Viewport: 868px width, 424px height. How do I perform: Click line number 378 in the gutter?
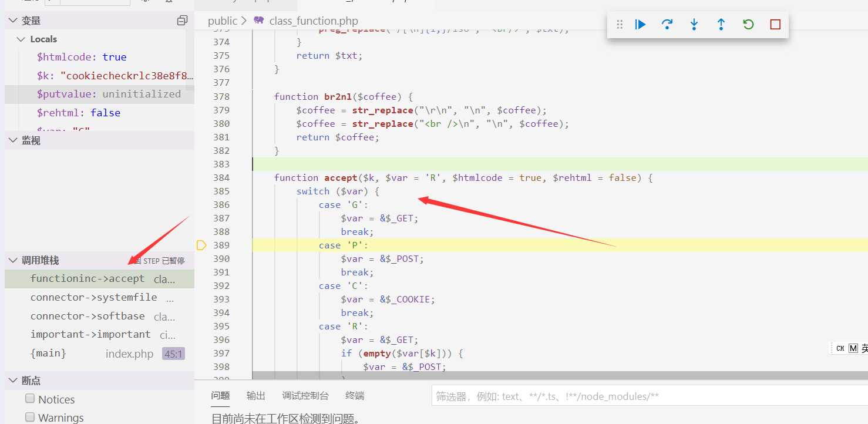click(221, 96)
